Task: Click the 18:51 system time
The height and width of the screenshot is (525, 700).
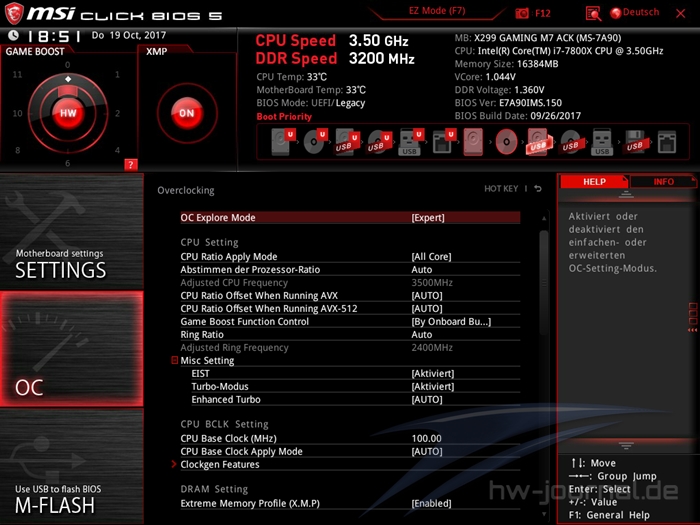Action: click(54, 36)
